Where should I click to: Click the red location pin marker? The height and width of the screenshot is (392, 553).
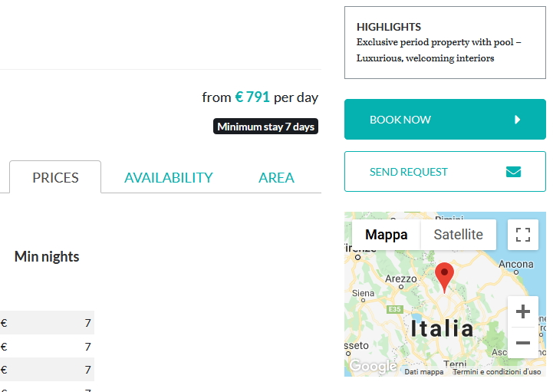pyautogui.click(x=444, y=278)
